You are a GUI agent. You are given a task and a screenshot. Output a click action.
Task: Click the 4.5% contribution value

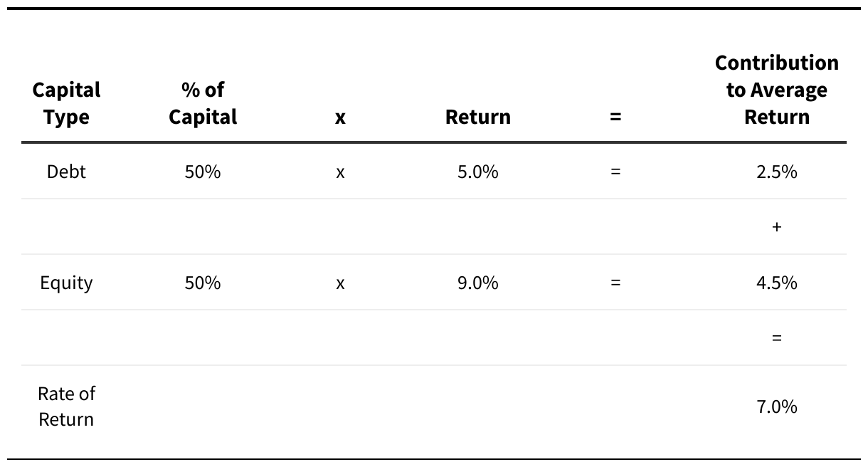click(x=777, y=283)
